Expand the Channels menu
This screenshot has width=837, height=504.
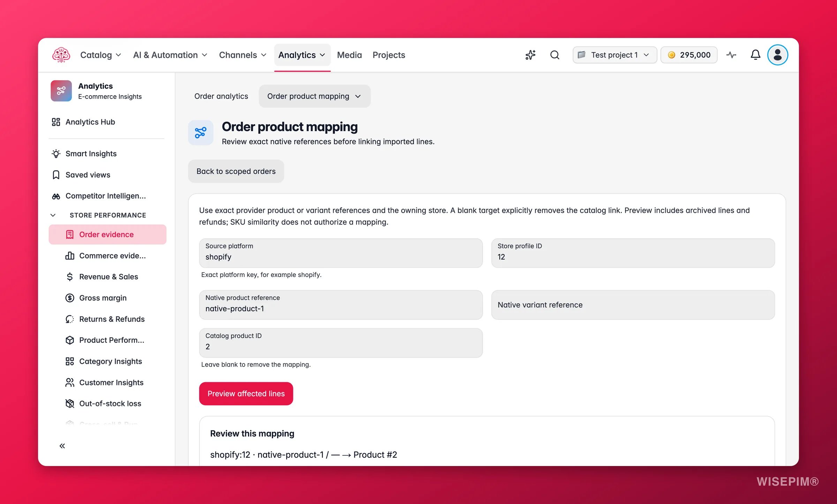(243, 55)
